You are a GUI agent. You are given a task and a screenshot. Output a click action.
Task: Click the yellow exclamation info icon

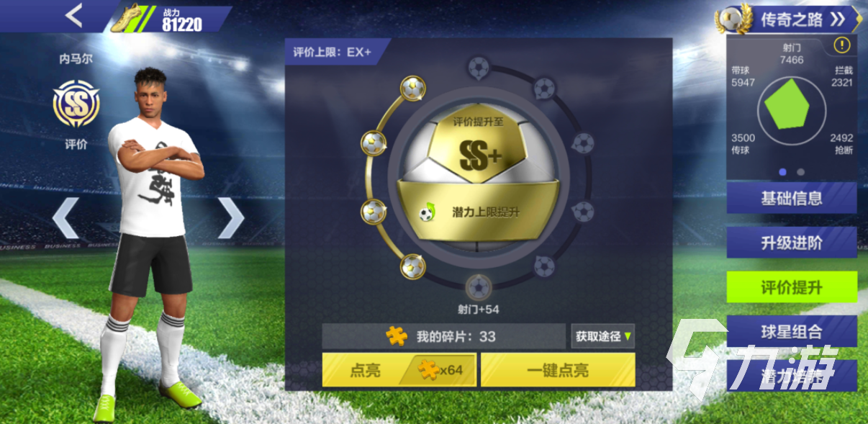[841, 45]
